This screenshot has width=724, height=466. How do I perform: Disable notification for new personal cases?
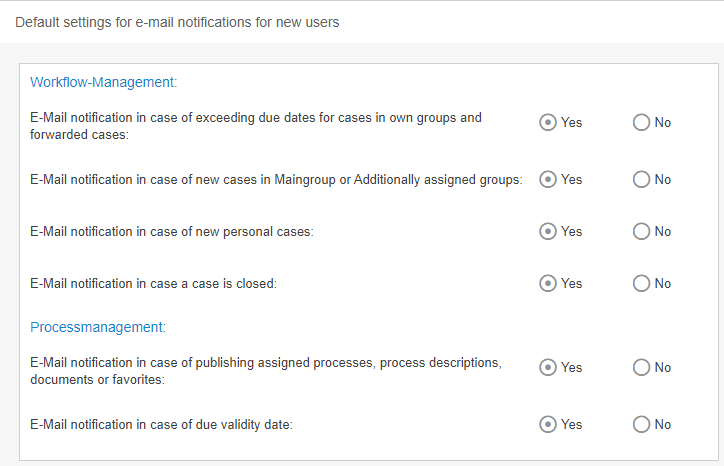click(642, 231)
